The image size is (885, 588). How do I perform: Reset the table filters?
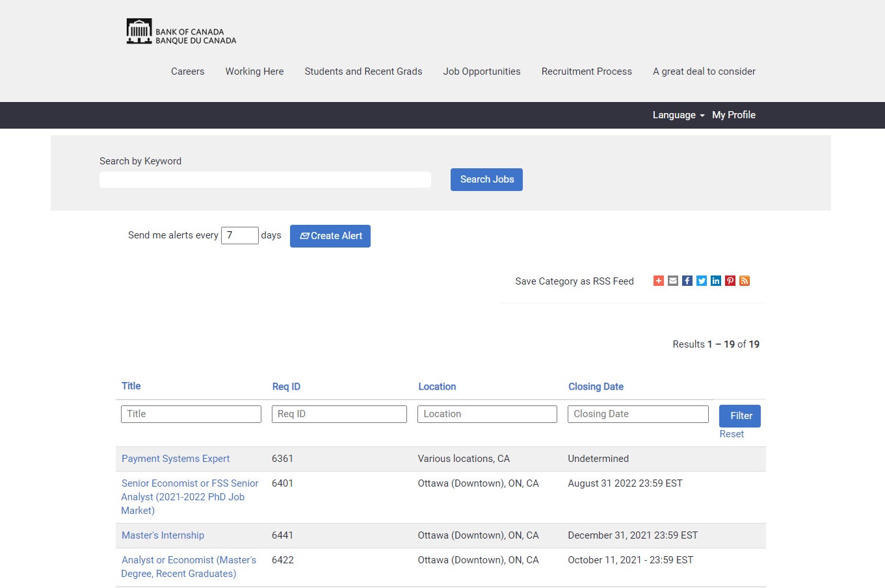click(732, 434)
